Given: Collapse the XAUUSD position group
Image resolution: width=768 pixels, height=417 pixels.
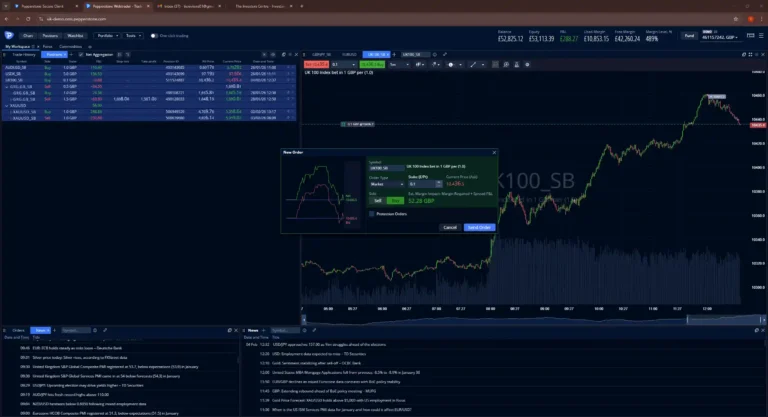Looking at the screenshot, I should click(x=7, y=105).
